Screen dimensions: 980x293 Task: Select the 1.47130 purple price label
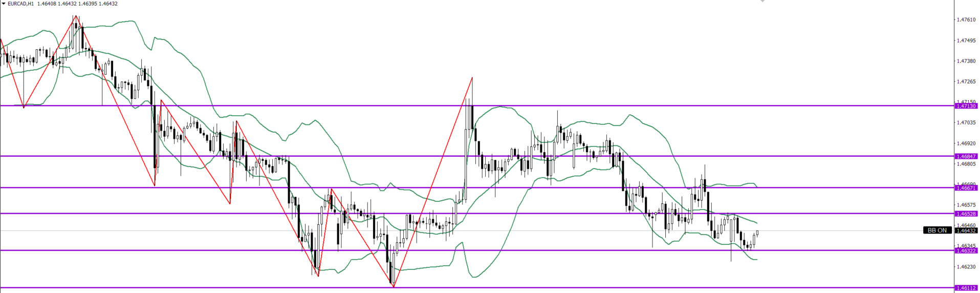[x=966, y=106]
